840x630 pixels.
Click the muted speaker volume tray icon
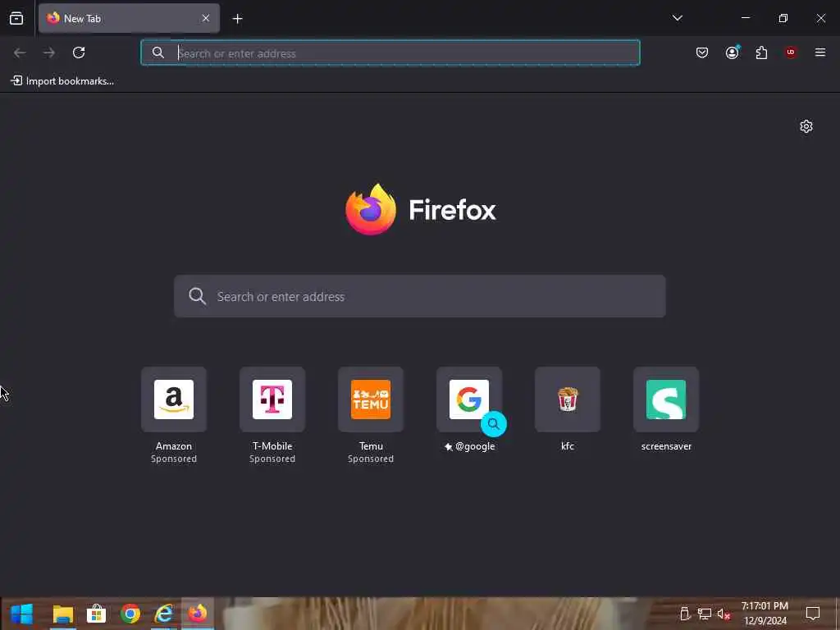coord(724,614)
